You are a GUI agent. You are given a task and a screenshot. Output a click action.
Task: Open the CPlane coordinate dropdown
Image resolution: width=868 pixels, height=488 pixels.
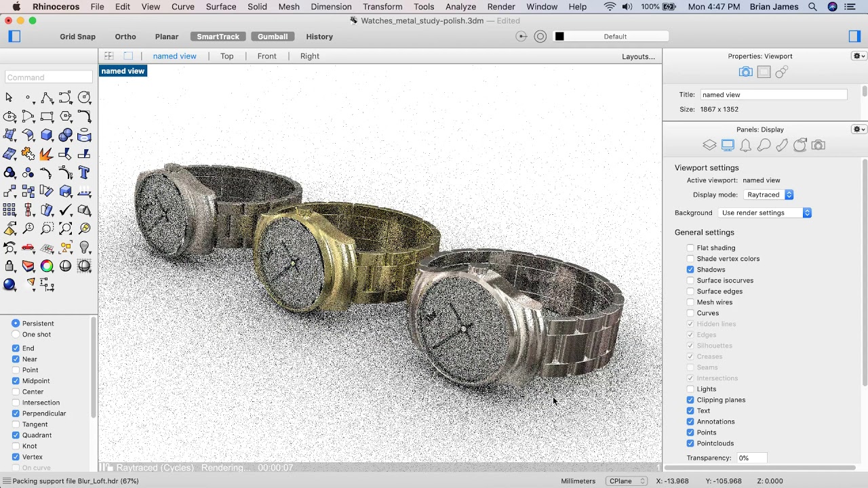point(627,481)
